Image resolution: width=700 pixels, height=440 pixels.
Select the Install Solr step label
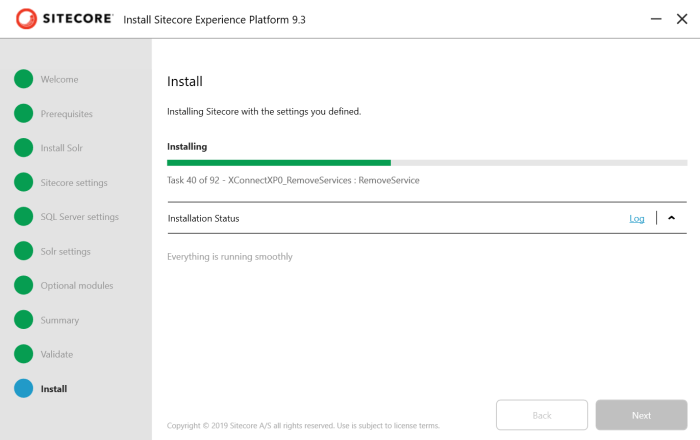tap(62, 148)
